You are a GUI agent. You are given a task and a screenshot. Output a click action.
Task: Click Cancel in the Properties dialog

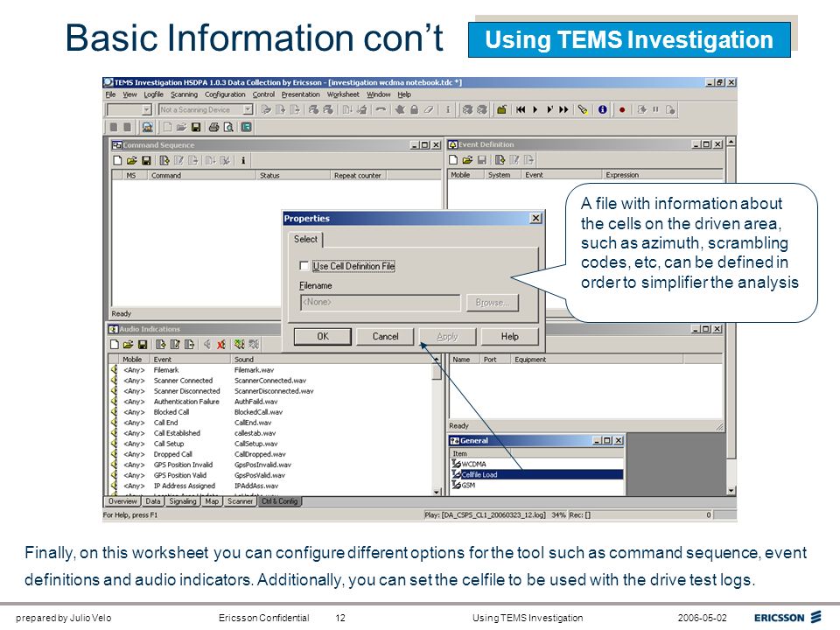385,336
